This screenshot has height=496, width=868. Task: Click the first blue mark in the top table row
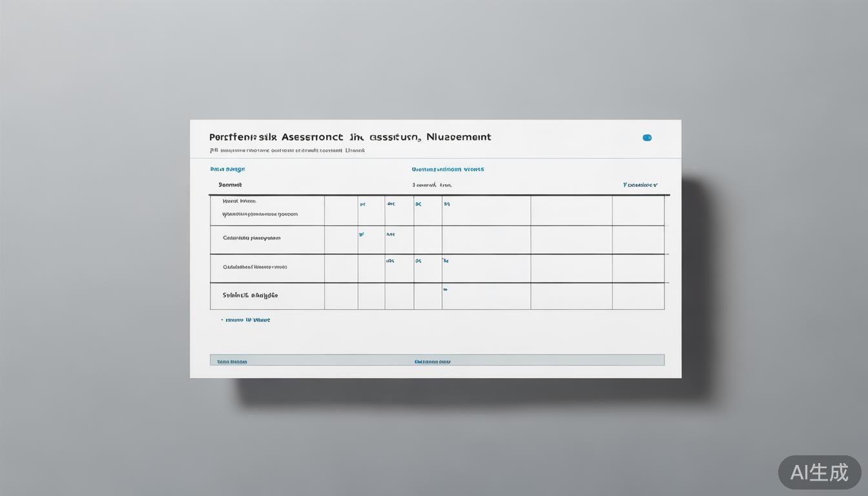pyautogui.click(x=362, y=204)
